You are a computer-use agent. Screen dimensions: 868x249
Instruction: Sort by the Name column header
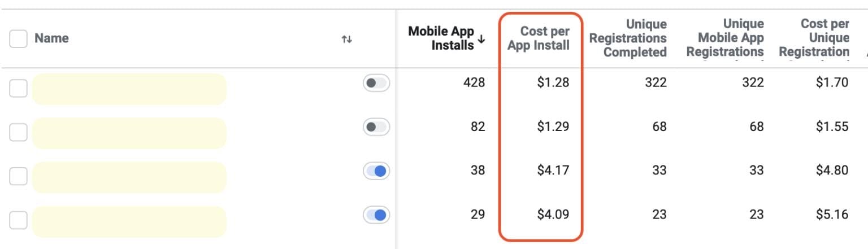point(51,38)
